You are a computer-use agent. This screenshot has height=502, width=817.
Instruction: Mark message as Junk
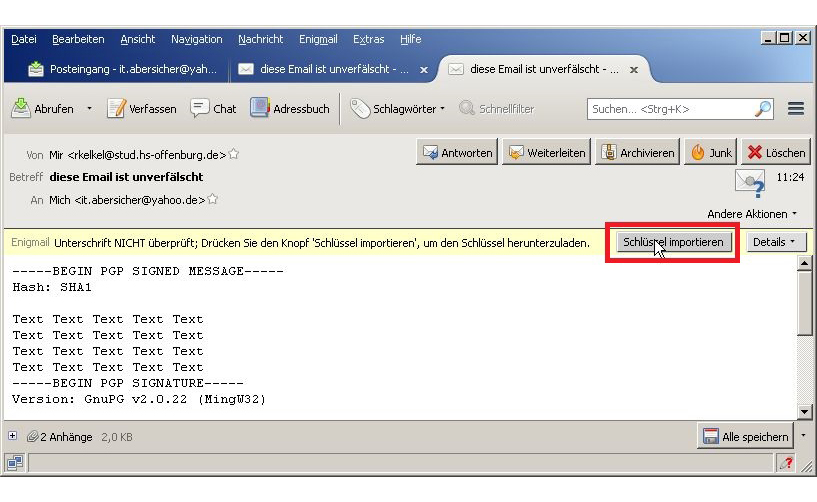pos(711,153)
